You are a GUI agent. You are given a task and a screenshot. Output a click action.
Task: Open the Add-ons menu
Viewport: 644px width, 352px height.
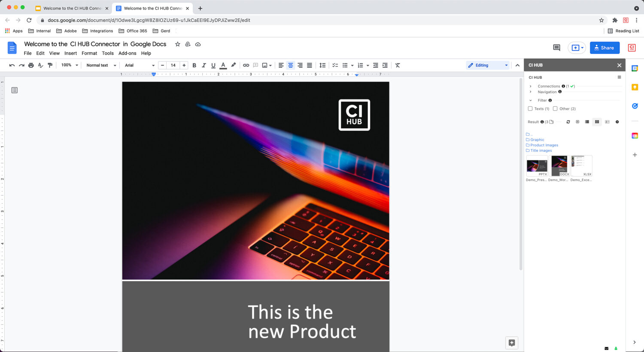click(x=128, y=53)
